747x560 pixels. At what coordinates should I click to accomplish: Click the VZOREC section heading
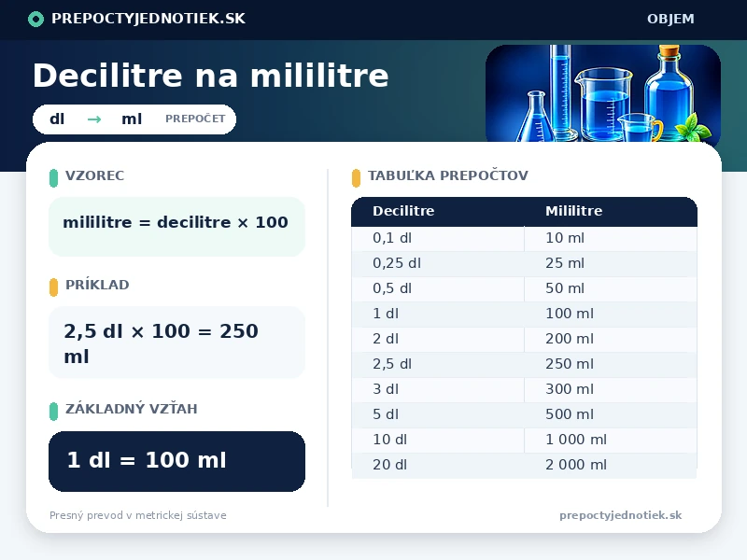click(x=95, y=175)
